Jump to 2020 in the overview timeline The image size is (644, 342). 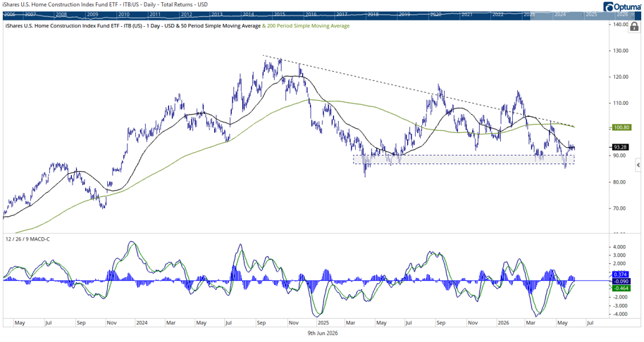click(x=435, y=14)
